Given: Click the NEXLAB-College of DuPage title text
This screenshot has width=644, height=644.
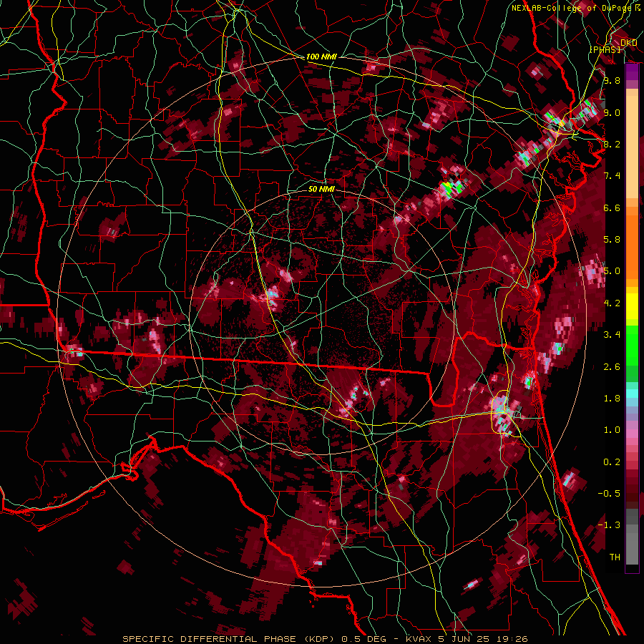Looking at the screenshot, I should tap(571, 8).
